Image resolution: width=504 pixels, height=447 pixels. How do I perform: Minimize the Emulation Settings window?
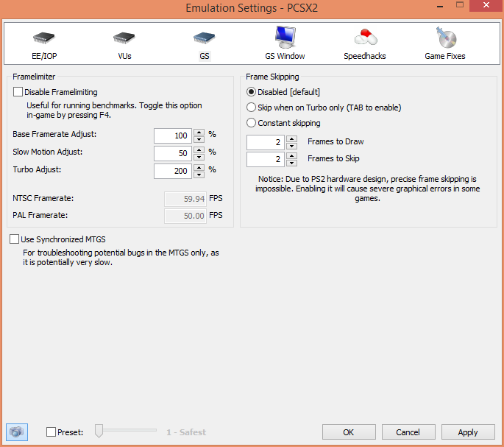click(x=440, y=6)
